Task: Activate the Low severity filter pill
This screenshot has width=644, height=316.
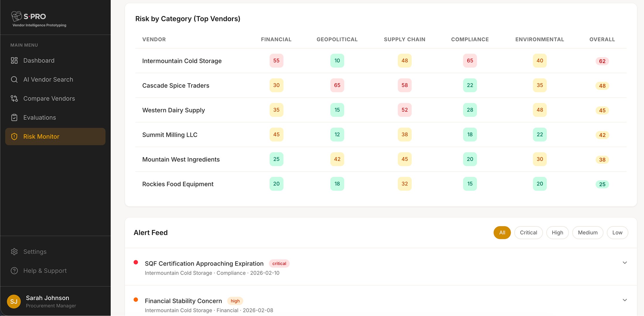Action: point(617,232)
